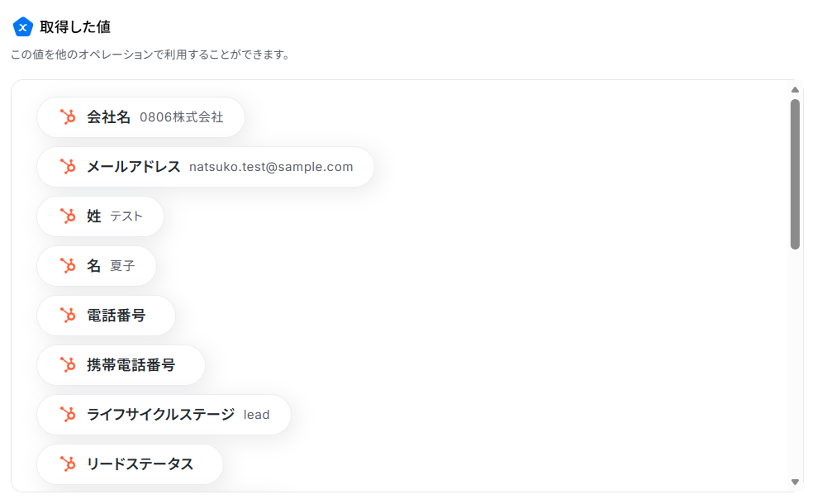Pick the リードステータス value chip

click(130, 464)
